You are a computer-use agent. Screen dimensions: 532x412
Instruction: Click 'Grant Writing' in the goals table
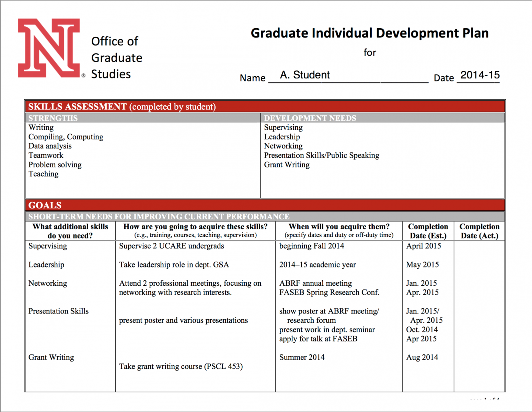point(51,357)
